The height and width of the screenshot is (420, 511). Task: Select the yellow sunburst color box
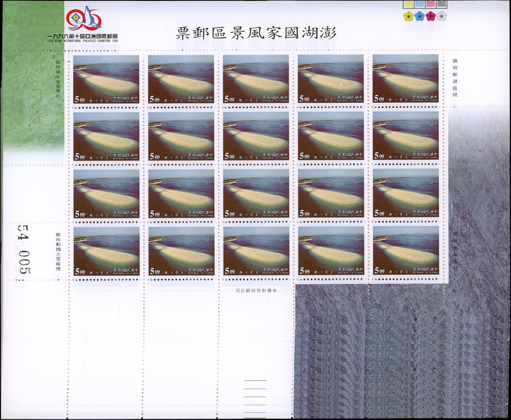(408, 4)
